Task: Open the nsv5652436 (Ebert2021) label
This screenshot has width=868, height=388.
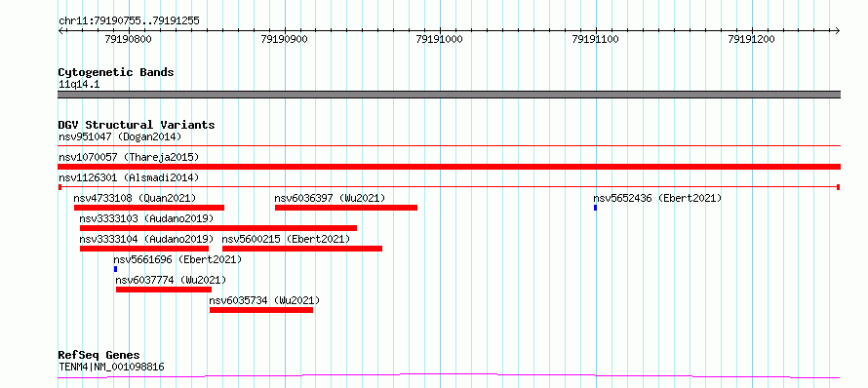Action: coord(657,198)
